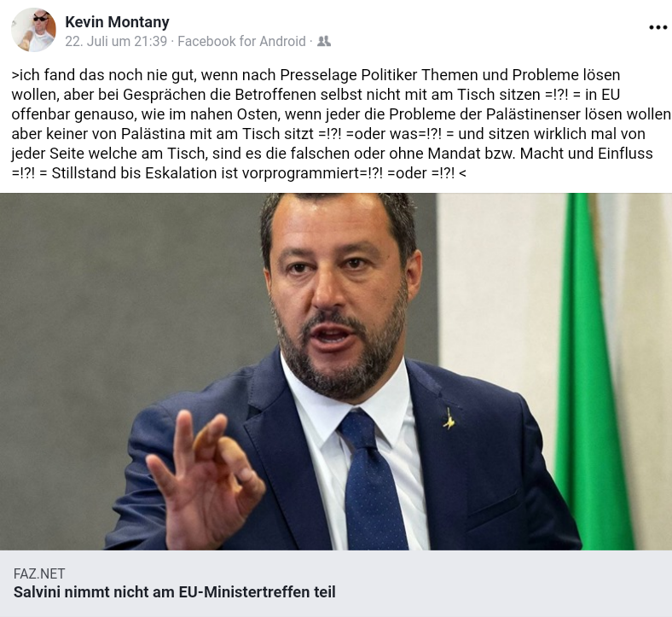This screenshot has height=617, width=672.
Task: Click the FAZ.NET source label
Action: tap(39, 573)
